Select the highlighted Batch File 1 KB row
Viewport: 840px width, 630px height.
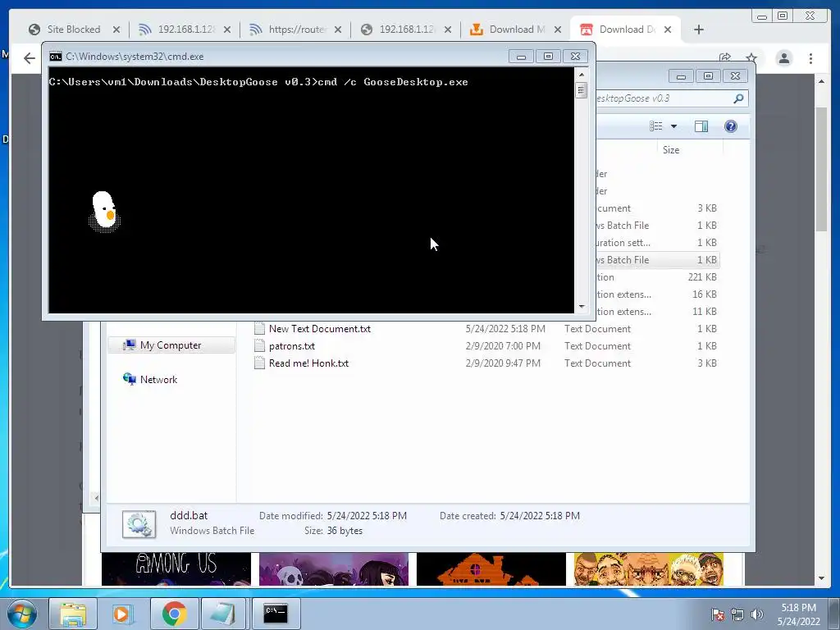[x=657, y=260]
